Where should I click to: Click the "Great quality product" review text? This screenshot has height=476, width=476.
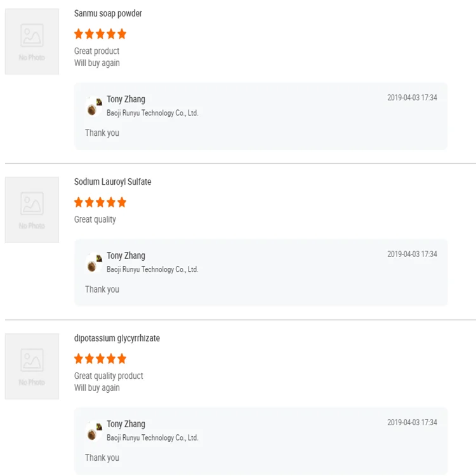(109, 376)
